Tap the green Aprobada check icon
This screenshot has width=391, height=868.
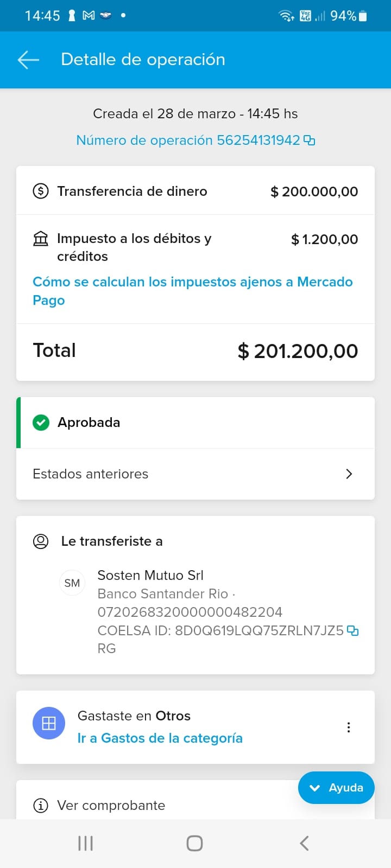point(41,423)
